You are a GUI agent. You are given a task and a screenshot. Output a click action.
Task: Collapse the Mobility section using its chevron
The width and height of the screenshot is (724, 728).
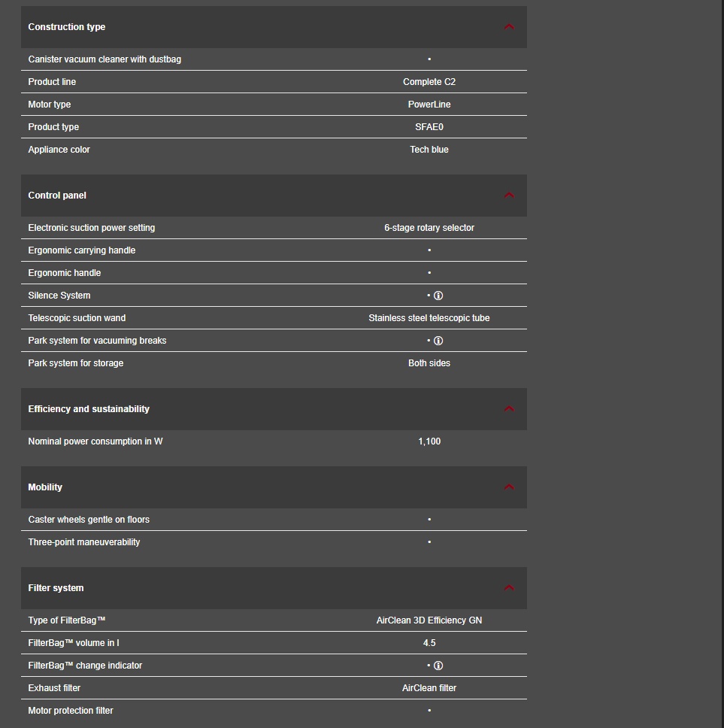[509, 487]
